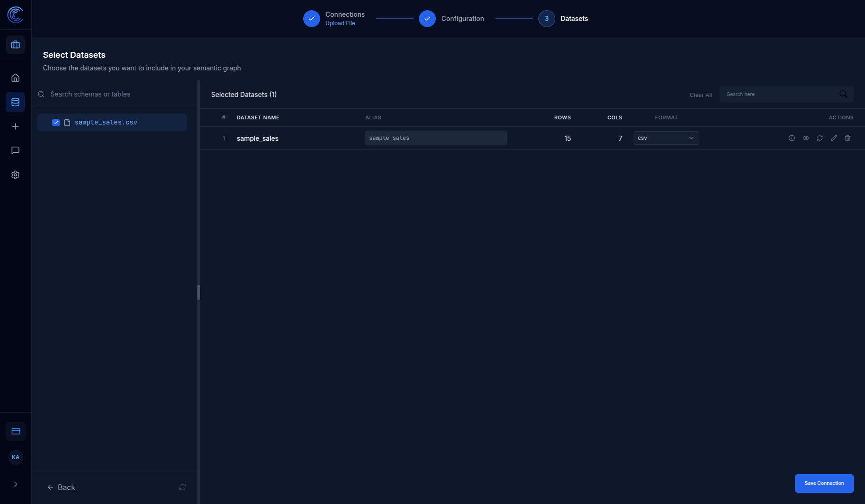The height and width of the screenshot is (504, 865).
Task: Open the chat icon in sidebar
Action: pyautogui.click(x=15, y=151)
